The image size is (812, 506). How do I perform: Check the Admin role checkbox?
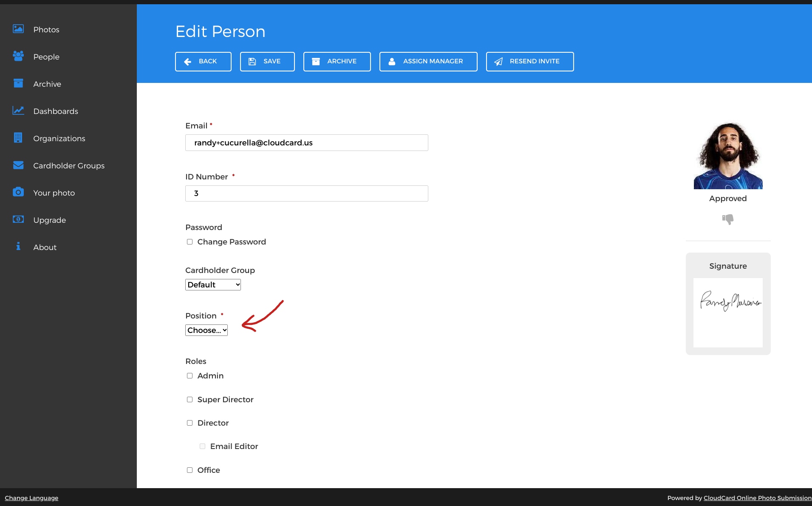click(x=190, y=375)
